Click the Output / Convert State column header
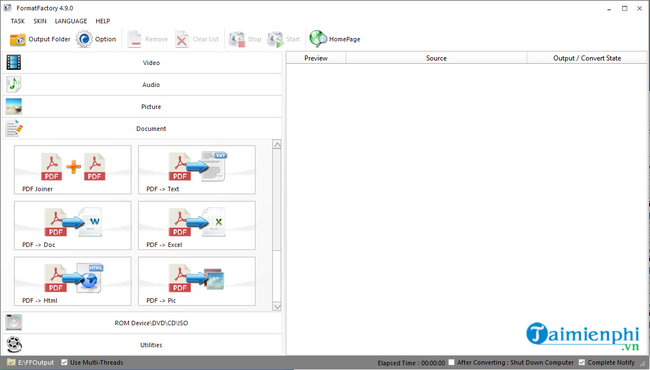The width and height of the screenshot is (650, 370). coord(587,58)
